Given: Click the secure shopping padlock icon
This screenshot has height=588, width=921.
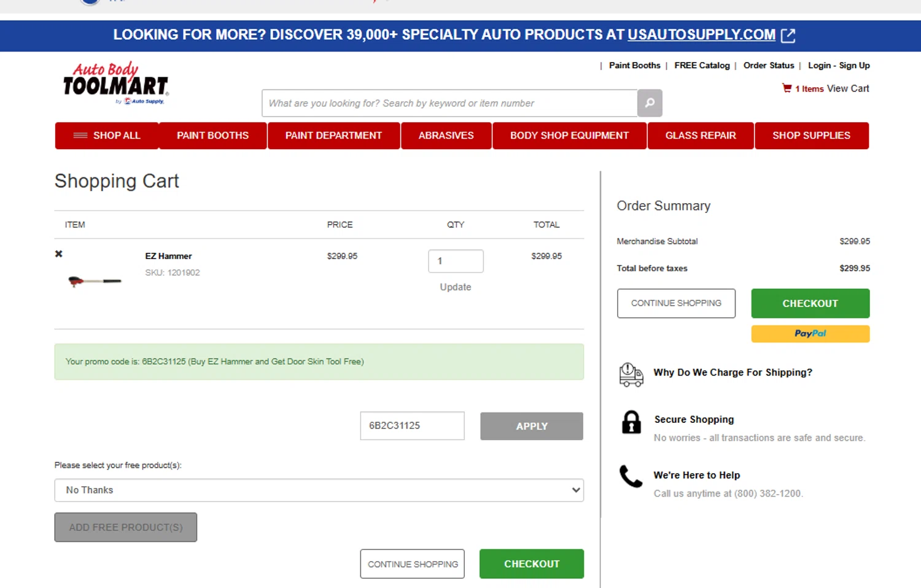Looking at the screenshot, I should tap(631, 422).
